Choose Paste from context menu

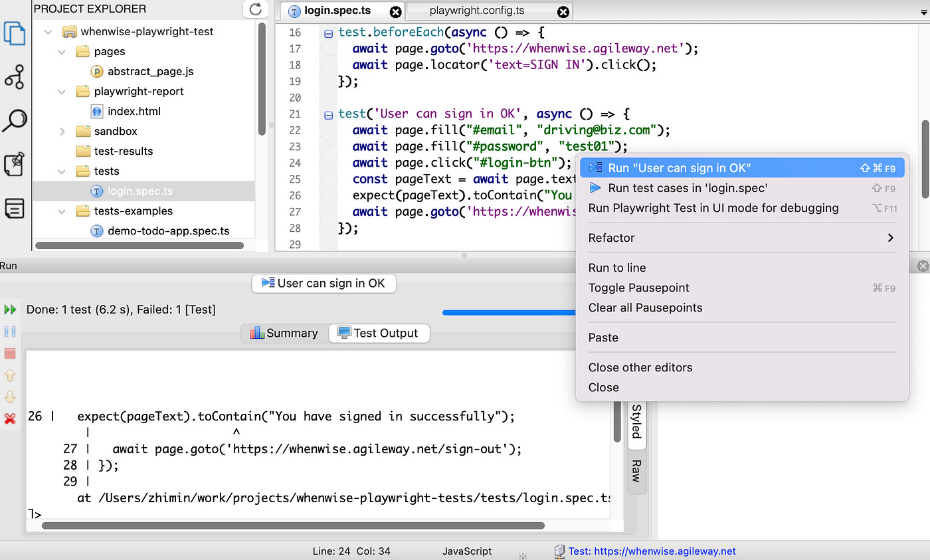tap(742, 337)
